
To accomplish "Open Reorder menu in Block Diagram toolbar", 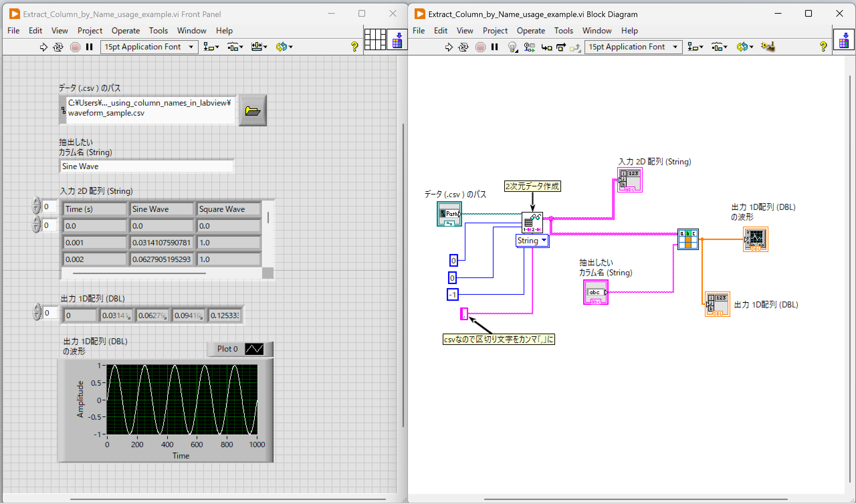I will (745, 47).
